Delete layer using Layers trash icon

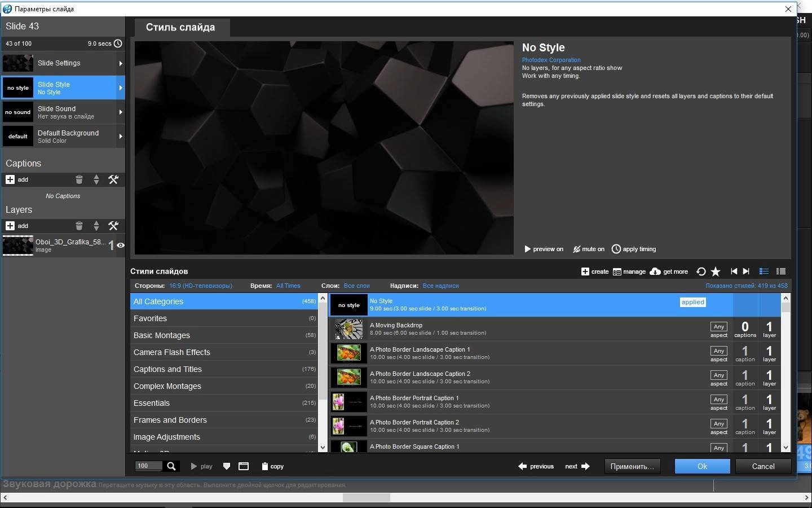coord(79,226)
